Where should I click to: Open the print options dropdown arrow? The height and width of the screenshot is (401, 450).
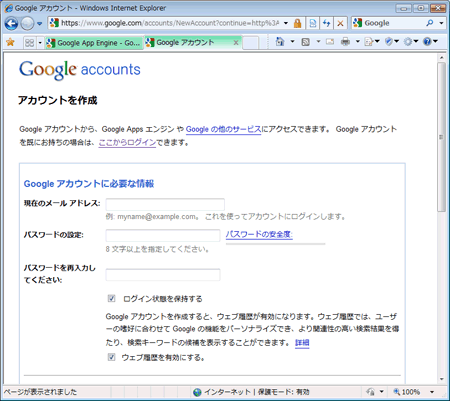pos(357,42)
